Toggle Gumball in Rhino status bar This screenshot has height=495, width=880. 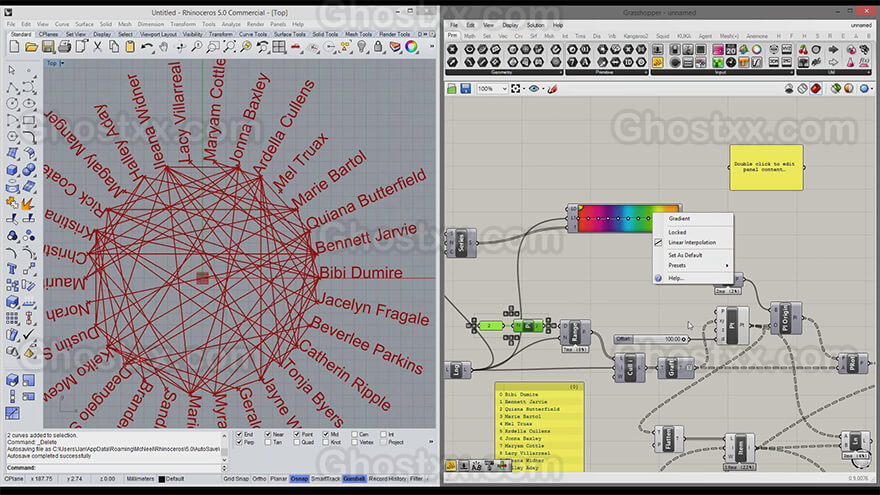[354, 479]
